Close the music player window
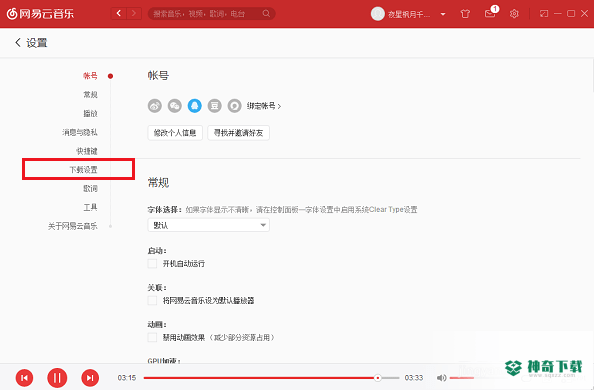The width and height of the screenshot is (594, 390). click(x=585, y=14)
